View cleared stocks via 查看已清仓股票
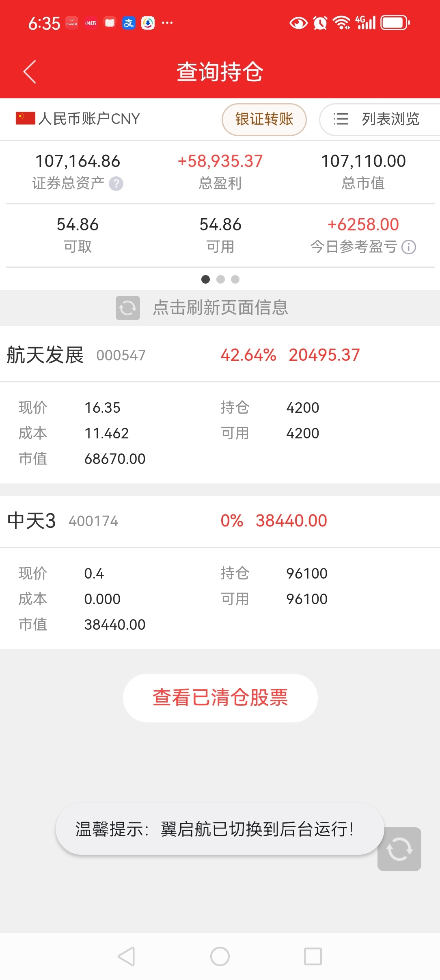 pyautogui.click(x=220, y=698)
